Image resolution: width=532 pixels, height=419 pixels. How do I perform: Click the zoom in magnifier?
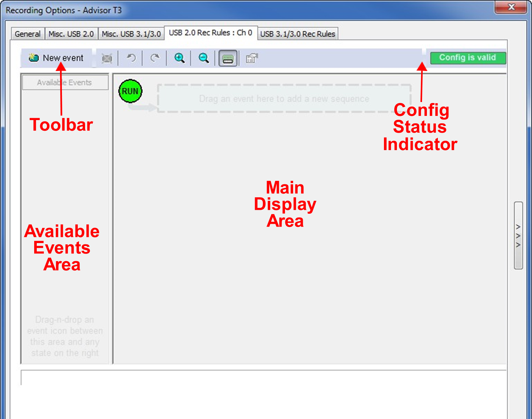tap(179, 58)
